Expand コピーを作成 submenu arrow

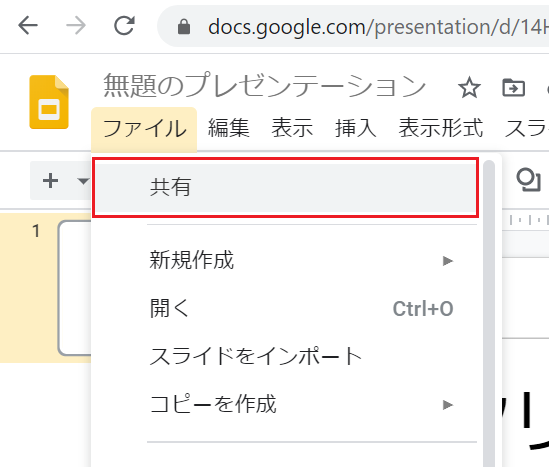click(x=448, y=405)
